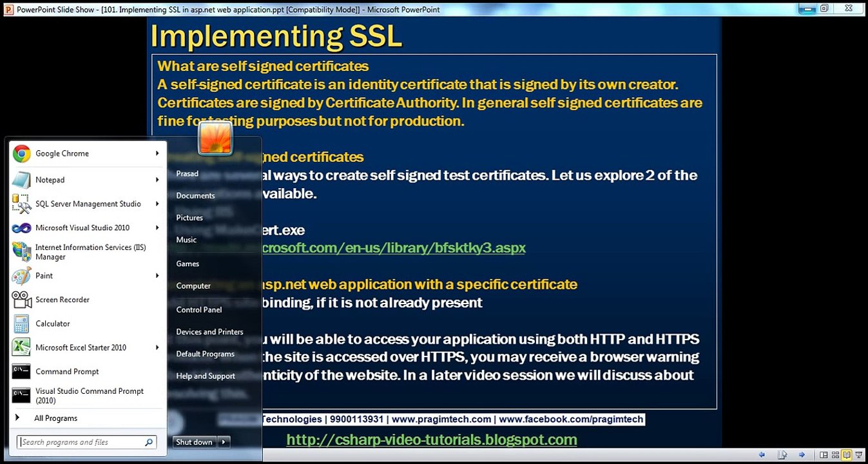Expand Google Chrome jump list arrow
868x464 pixels.
157,153
